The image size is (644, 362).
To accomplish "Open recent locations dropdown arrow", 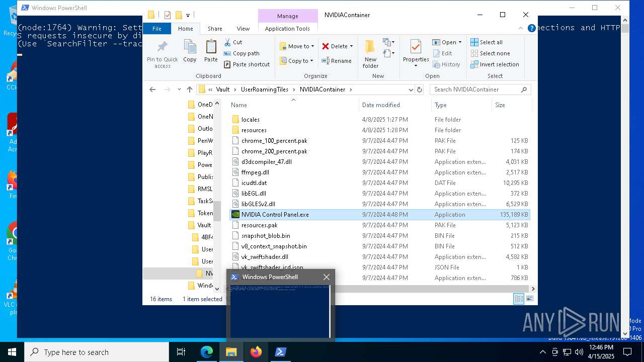I will (x=179, y=89).
